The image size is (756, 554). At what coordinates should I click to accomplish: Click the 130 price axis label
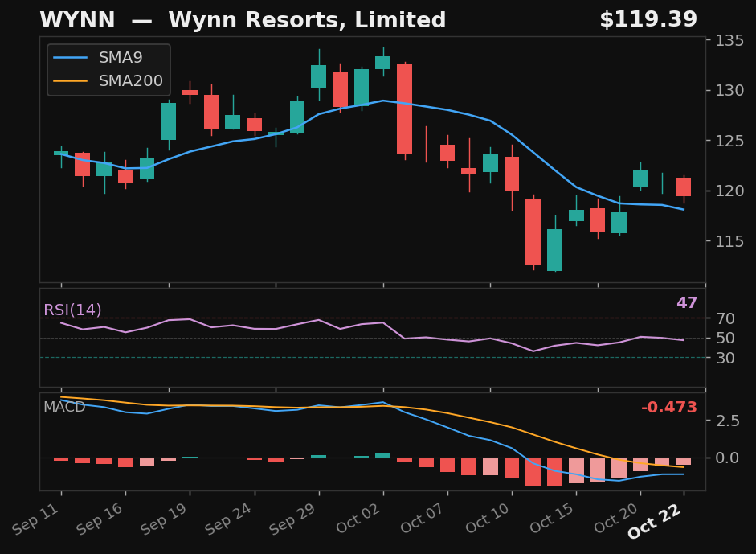click(x=729, y=90)
